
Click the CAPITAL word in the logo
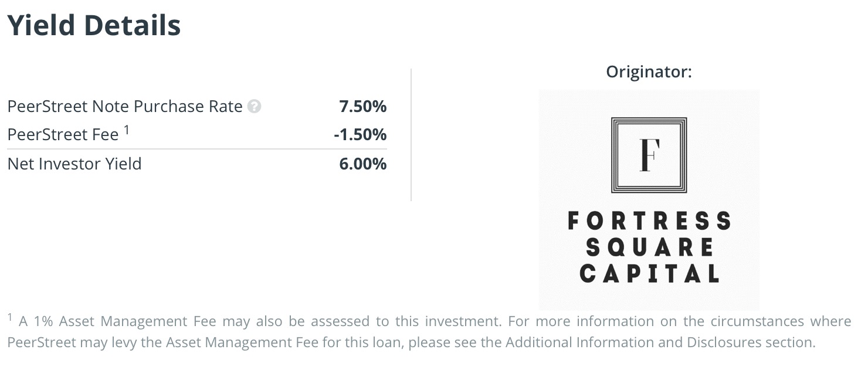(649, 273)
